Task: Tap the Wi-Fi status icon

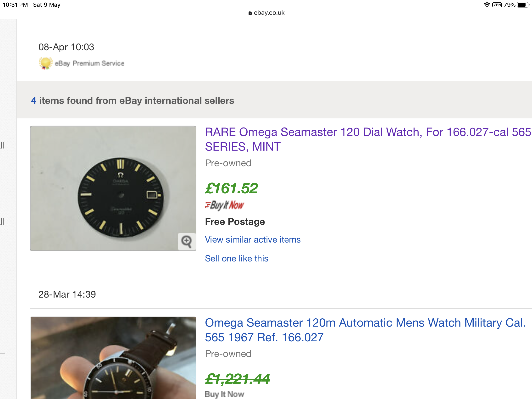Action: pyautogui.click(x=487, y=5)
